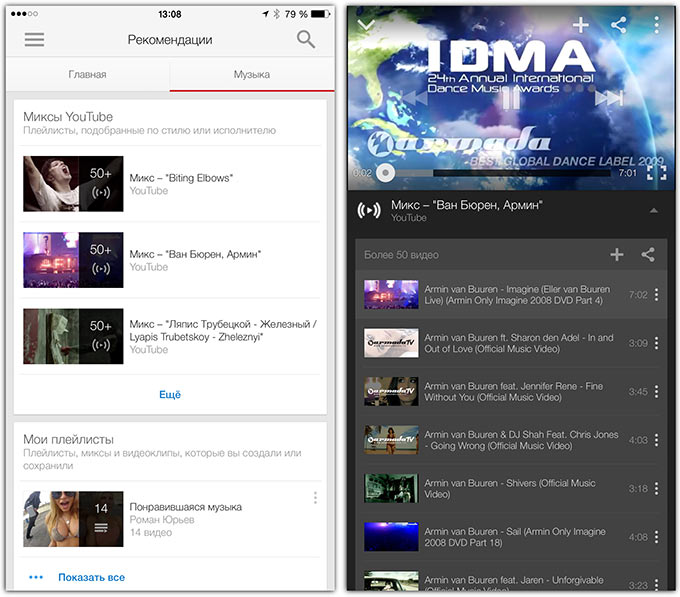Play Going Wrong video

coord(511,440)
